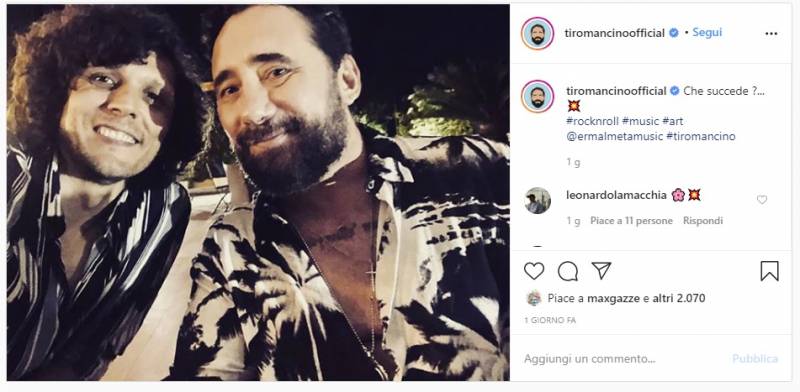Open the three-dot more options menu
Screen dimensions: 800x392
tap(771, 34)
